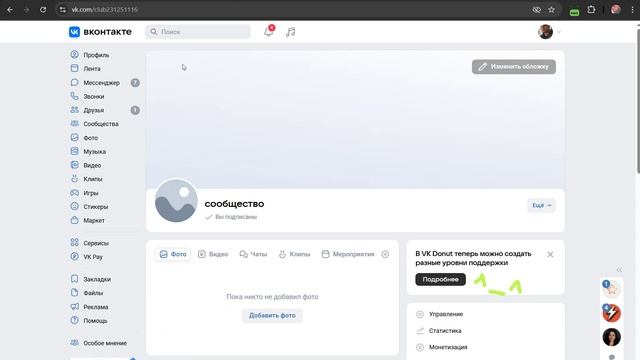Close the VK Donut banner

(x=550, y=254)
